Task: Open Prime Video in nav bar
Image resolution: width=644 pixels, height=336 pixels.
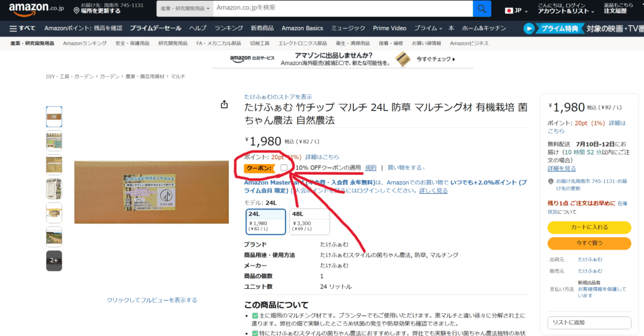Action: click(389, 28)
